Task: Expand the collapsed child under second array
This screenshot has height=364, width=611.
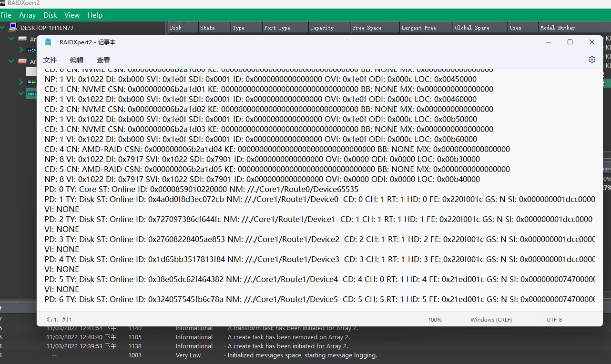Action: coord(21,82)
